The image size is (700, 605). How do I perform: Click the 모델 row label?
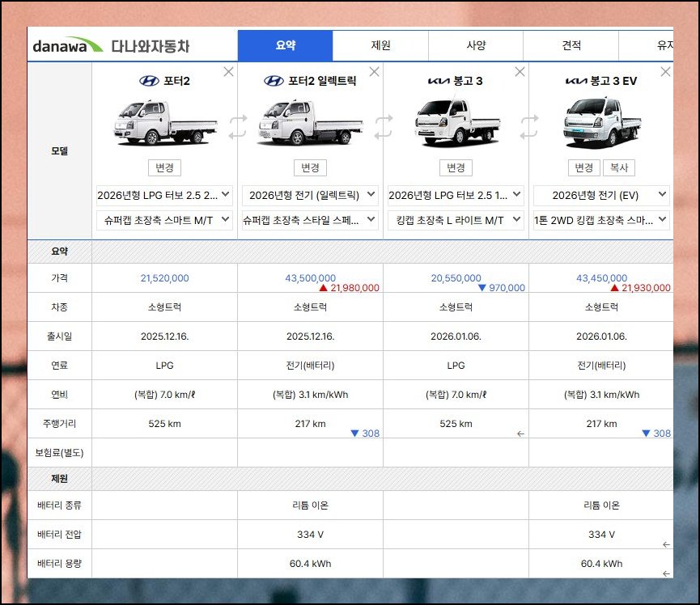(x=59, y=150)
